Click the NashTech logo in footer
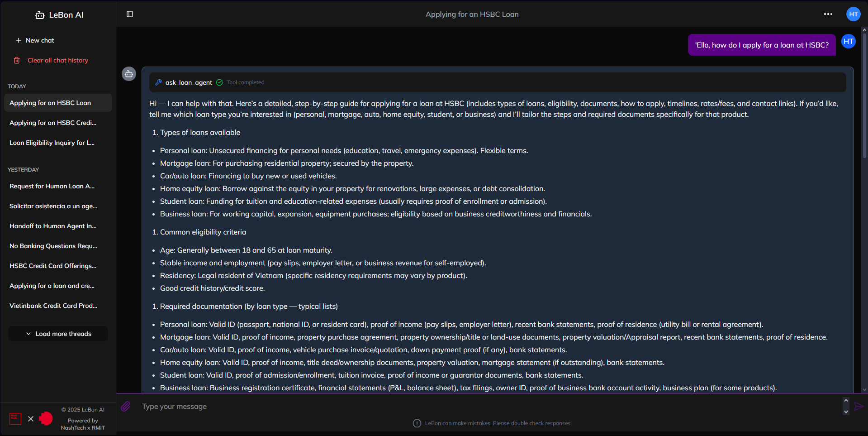 15,418
